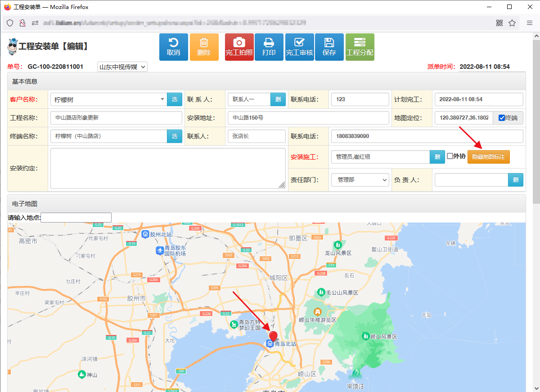Click 即墨区 label on map
Screen dimensions: 540x392
pyautogui.click(x=297, y=238)
